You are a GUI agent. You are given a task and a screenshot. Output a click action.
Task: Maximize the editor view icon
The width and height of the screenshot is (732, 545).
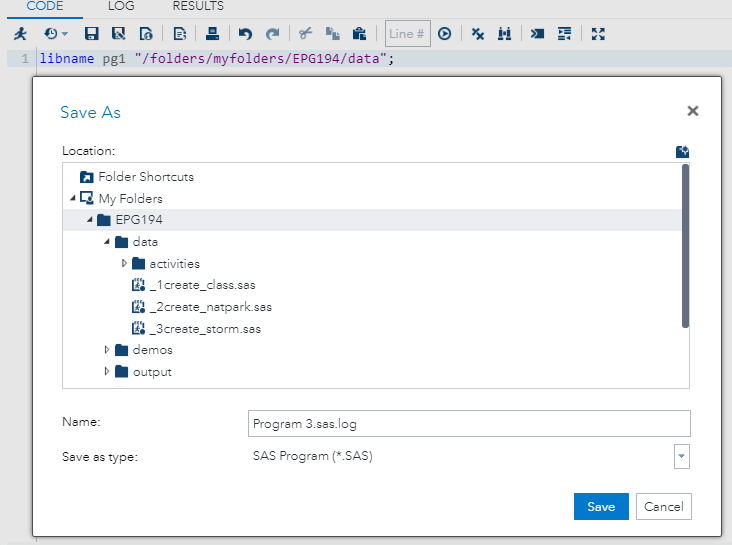click(x=598, y=33)
